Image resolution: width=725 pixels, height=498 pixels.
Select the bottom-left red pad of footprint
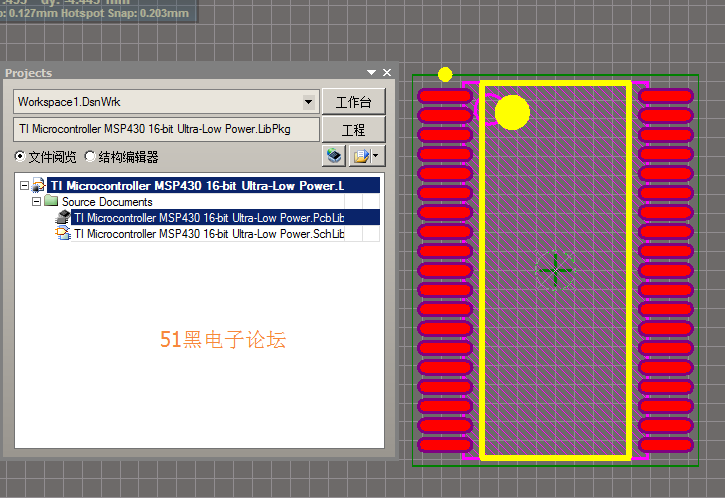point(445,445)
